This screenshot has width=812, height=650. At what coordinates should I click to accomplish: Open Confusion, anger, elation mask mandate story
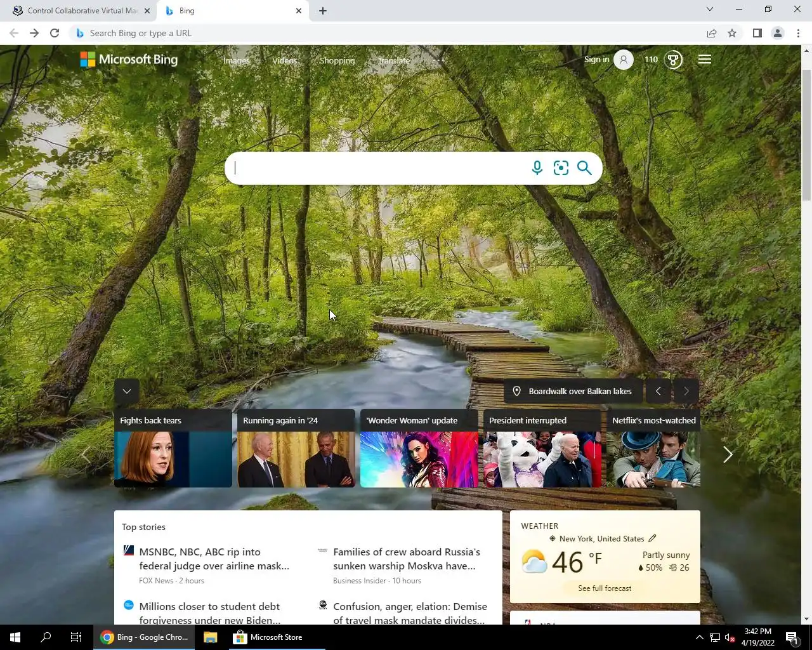point(410,613)
